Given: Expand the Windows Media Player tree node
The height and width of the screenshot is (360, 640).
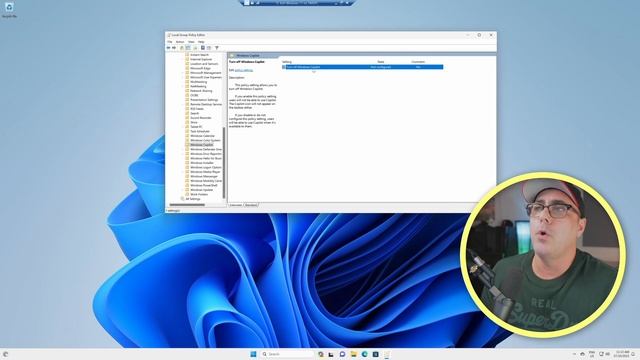Looking at the screenshot, I should click(x=183, y=172).
